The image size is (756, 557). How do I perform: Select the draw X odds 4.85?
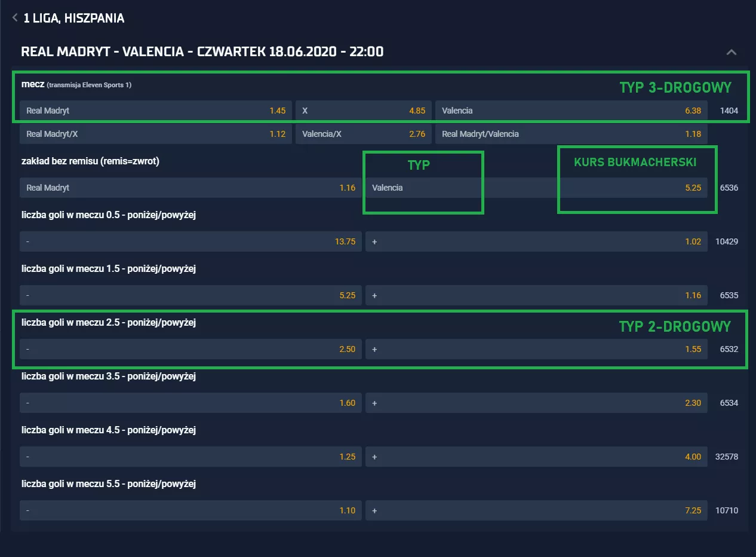pos(363,111)
